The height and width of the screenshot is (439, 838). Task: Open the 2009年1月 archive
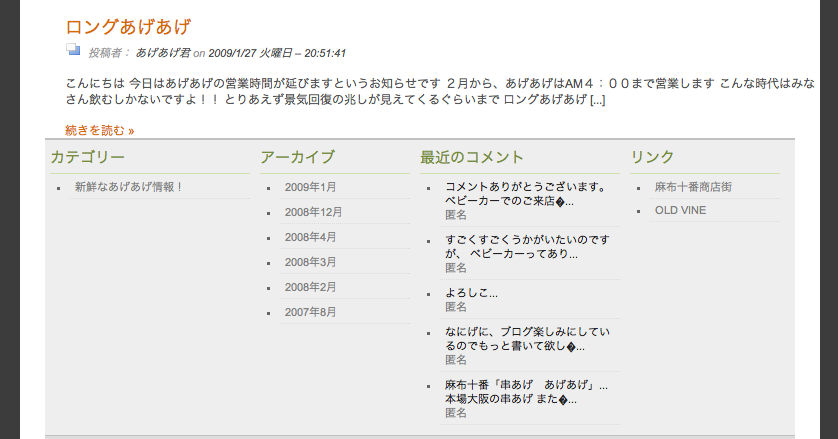pos(310,187)
